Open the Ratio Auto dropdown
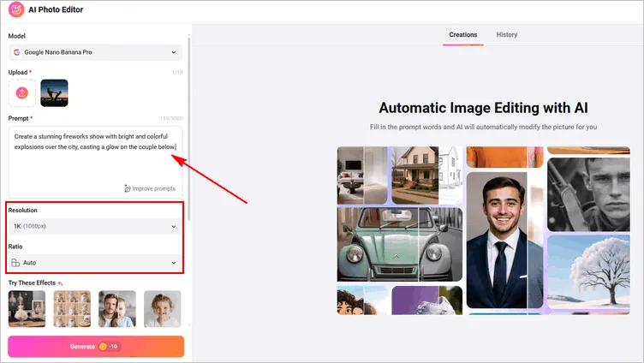This screenshot has width=644, height=363. coord(96,263)
